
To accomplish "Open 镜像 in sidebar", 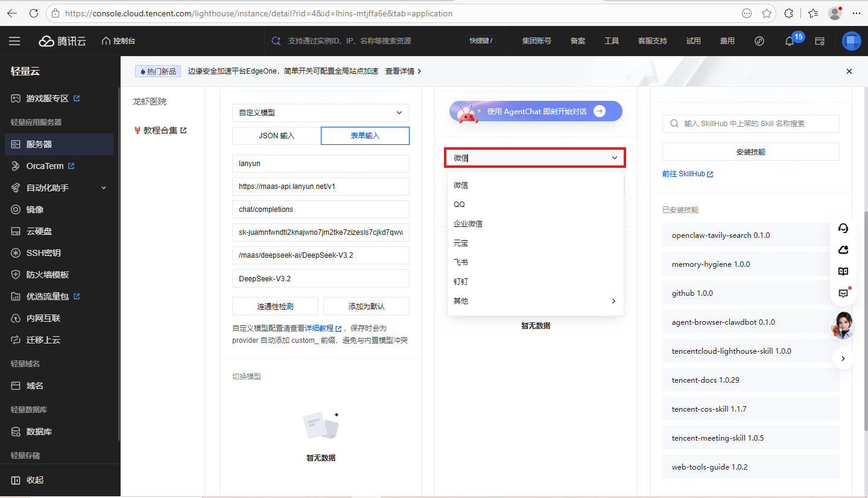I will [59, 209].
